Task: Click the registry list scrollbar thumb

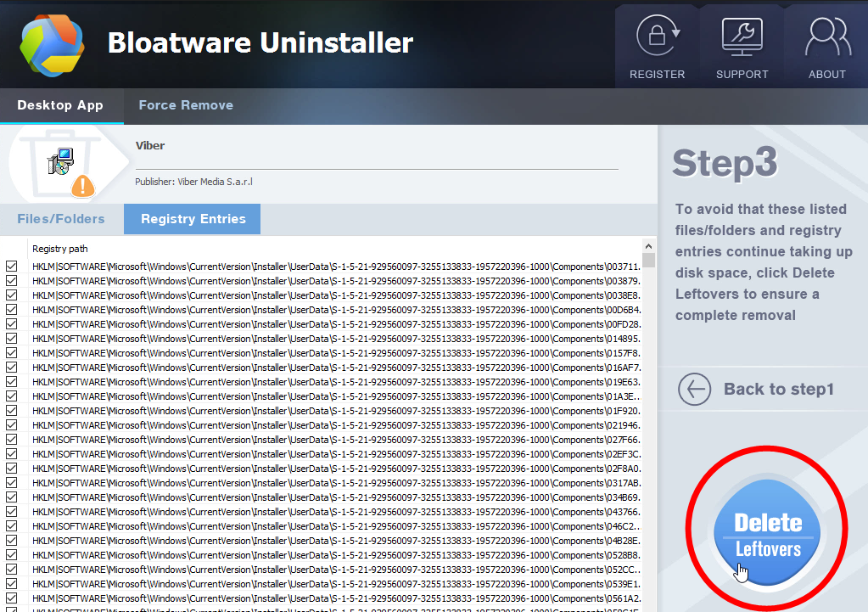Action: pyautogui.click(x=649, y=261)
